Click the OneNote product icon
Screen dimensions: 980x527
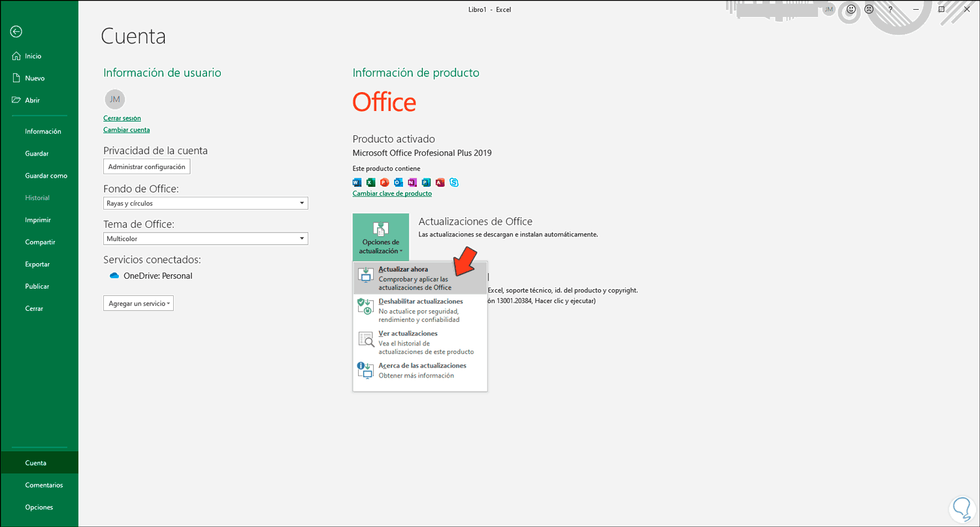tap(412, 182)
